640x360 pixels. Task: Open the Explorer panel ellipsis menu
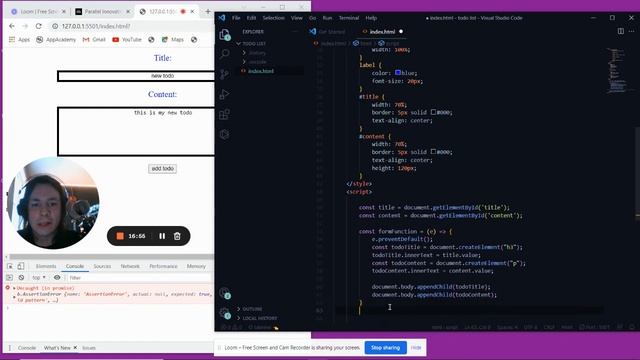(295, 31)
